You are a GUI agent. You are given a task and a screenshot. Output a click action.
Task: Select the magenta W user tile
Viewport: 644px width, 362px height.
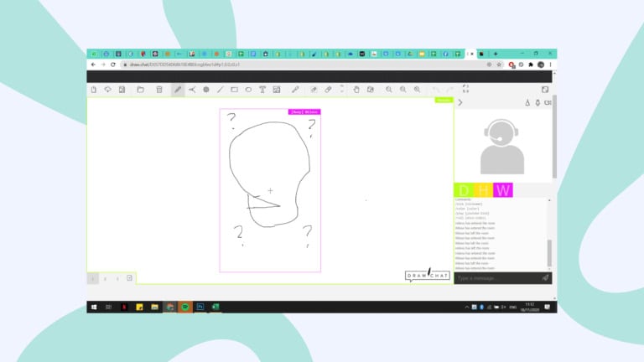tap(503, 190)
